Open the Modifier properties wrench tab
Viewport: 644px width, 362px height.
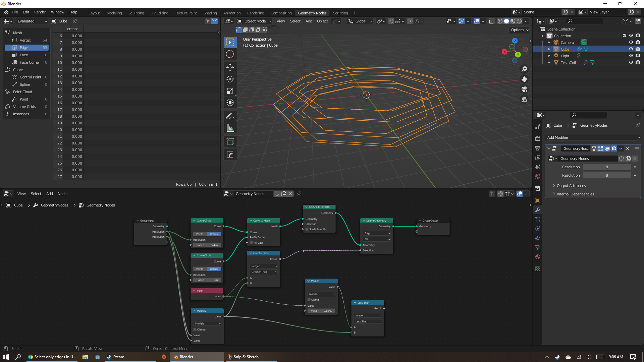pyautogui.click(x=538, y=210)
